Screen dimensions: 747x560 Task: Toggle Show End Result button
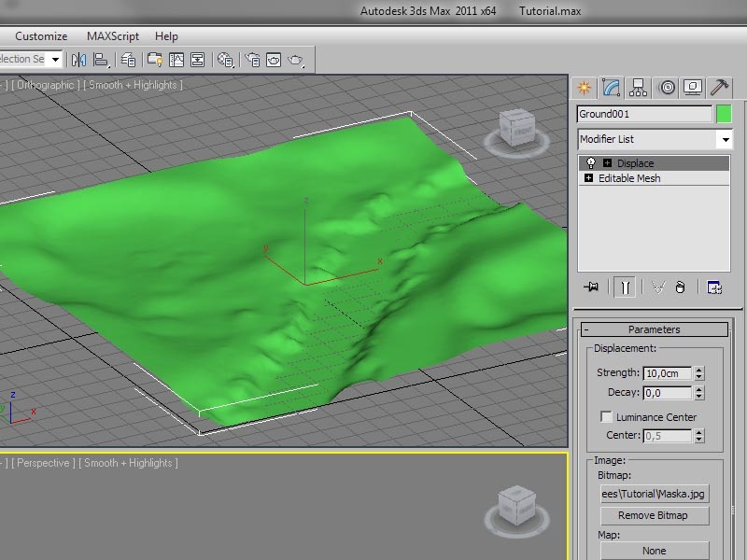625,287
